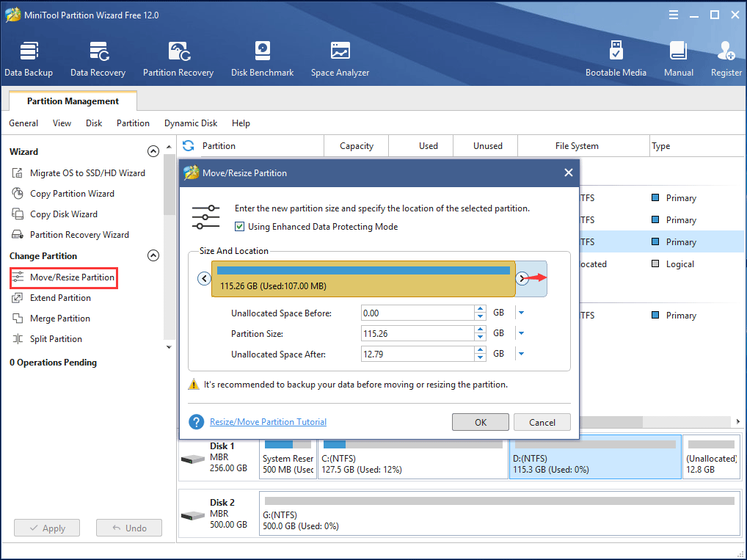Screen dimensions: 747x560
Task: Open the Unallocated Space Before unit dropdown
Action: (522, 313)
